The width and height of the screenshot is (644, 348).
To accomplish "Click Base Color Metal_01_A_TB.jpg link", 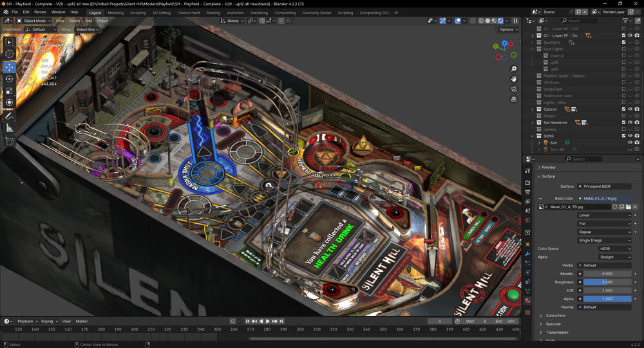I will coord(604,198).
